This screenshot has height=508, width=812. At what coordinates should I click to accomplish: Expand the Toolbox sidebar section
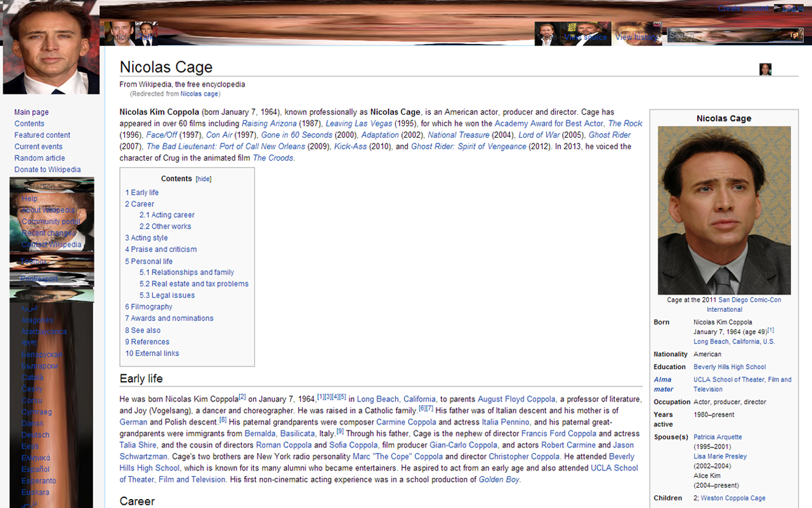[x=33, y=262]
